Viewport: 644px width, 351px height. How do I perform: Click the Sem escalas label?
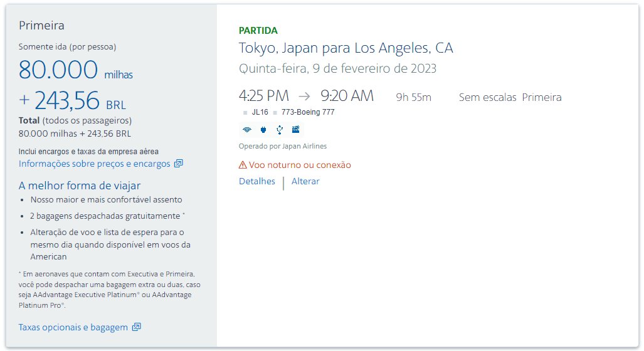487,97
